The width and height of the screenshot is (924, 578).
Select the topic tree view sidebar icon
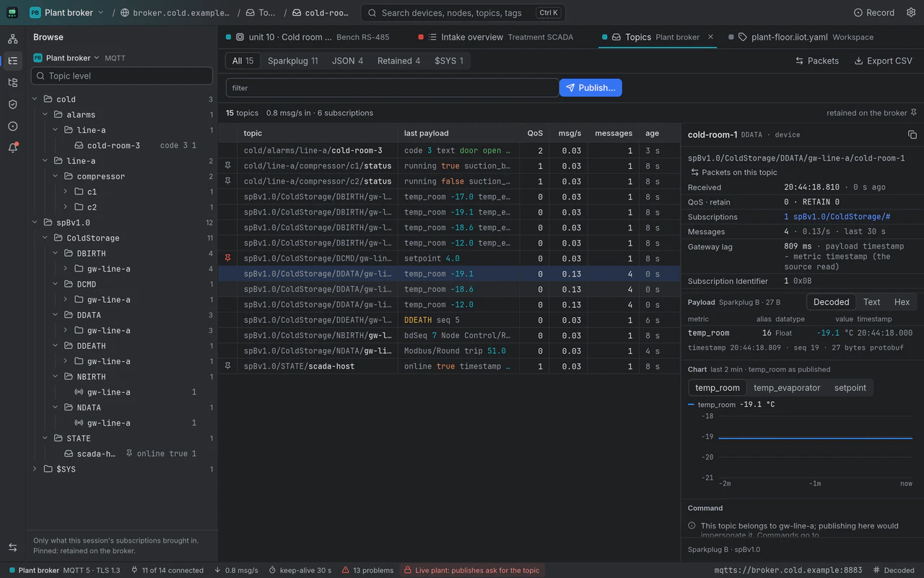pos(12,61)
